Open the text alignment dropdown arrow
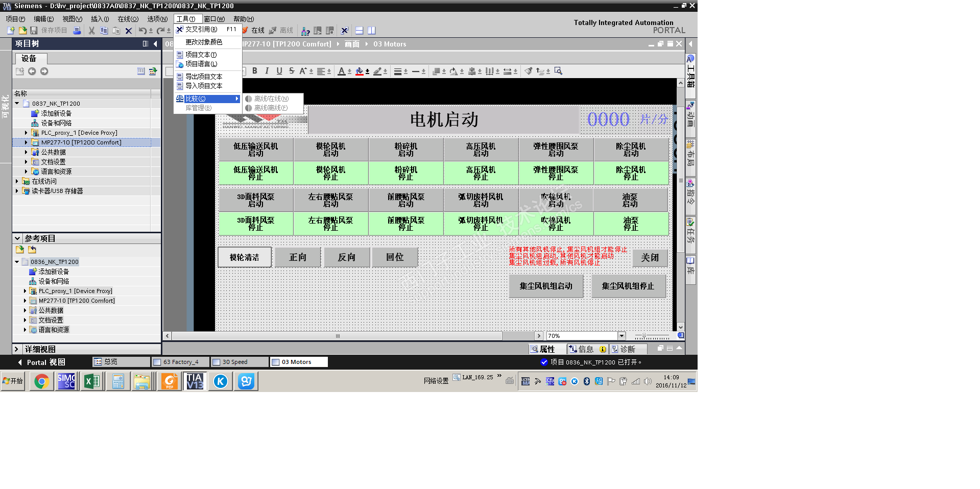 [329, 71]
